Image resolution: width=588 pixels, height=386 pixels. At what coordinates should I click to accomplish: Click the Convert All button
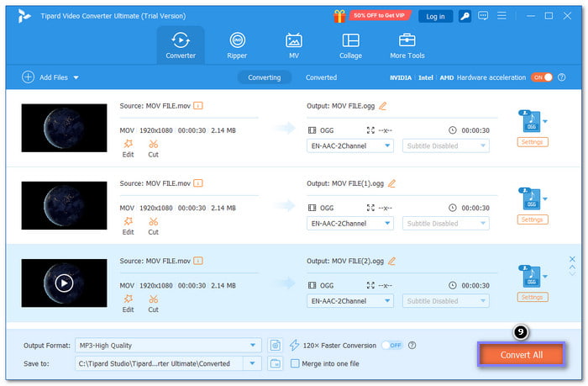pos(522,354)
